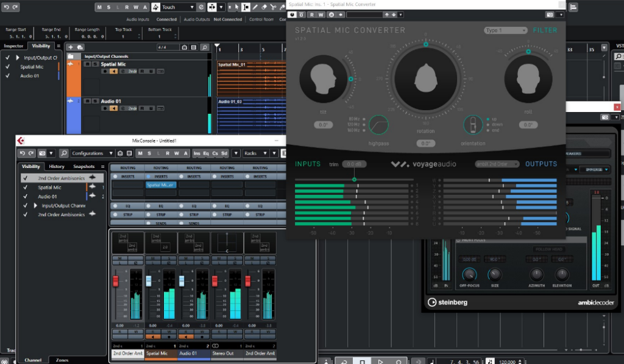Click the Add Track plus icon above track list
The height and width of the screenshot is (364, 624).
[71, 47]
